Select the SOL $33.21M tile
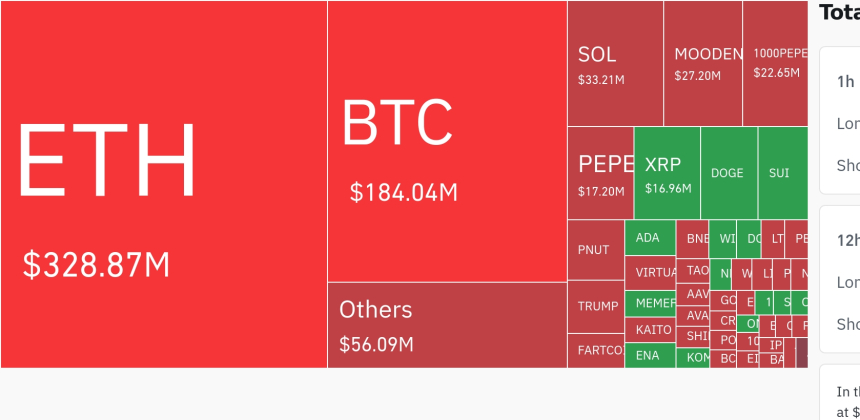The image size is (860, 420). (x=614, y=63)
